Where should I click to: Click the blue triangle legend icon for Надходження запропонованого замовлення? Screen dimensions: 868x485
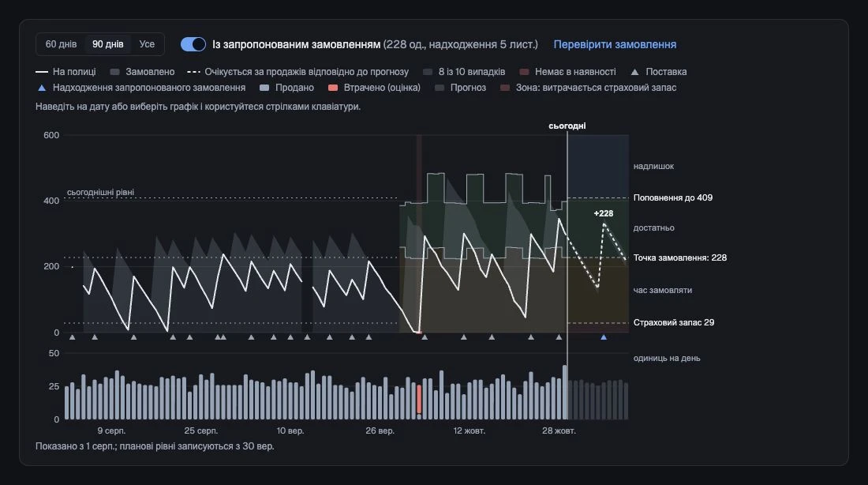pos(42,88)
